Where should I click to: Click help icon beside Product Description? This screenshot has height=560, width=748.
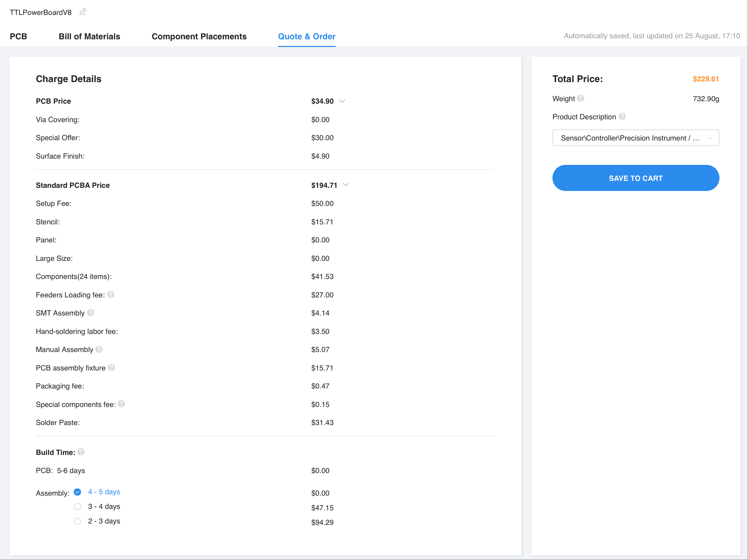tap(622, 117)
